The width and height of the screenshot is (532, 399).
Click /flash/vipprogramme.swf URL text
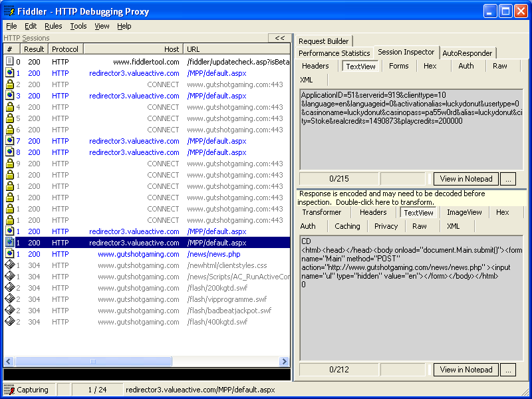click(x=227, y=299)
